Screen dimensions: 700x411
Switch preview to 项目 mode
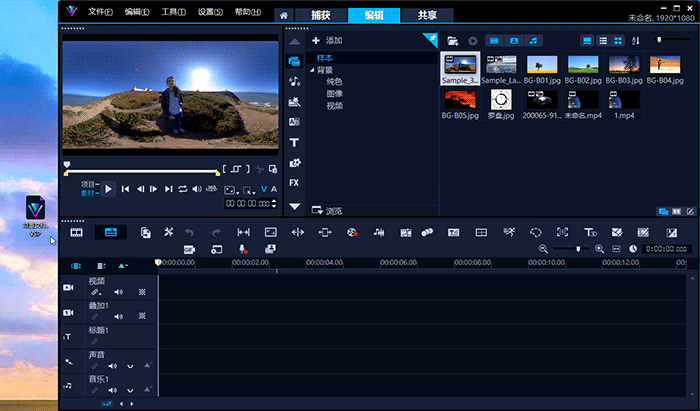(89, 184)
